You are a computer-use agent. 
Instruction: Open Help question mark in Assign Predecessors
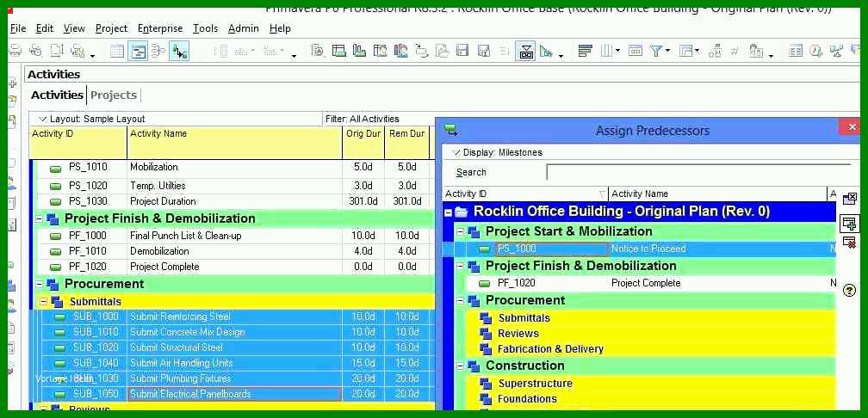tap(849, 291)
